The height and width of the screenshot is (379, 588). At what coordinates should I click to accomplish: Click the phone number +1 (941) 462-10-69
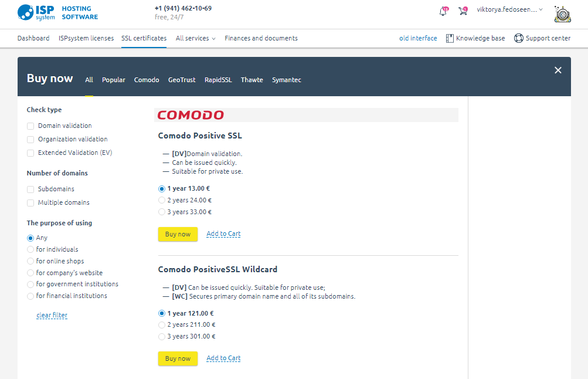(183, 8)
